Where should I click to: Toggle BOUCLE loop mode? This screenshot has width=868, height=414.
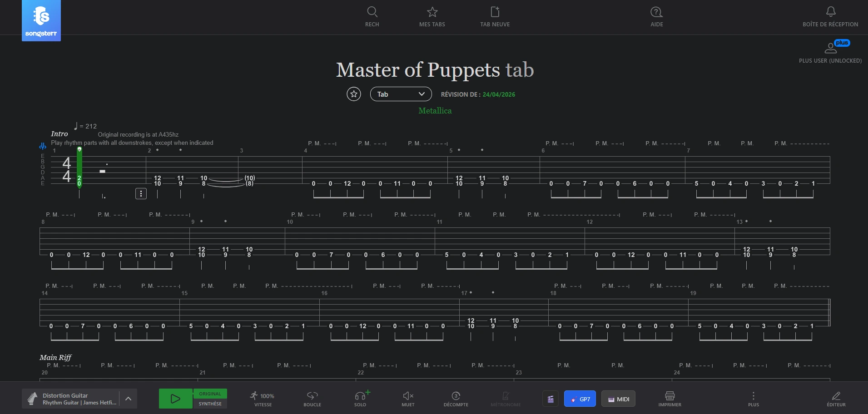click(312, 399)
